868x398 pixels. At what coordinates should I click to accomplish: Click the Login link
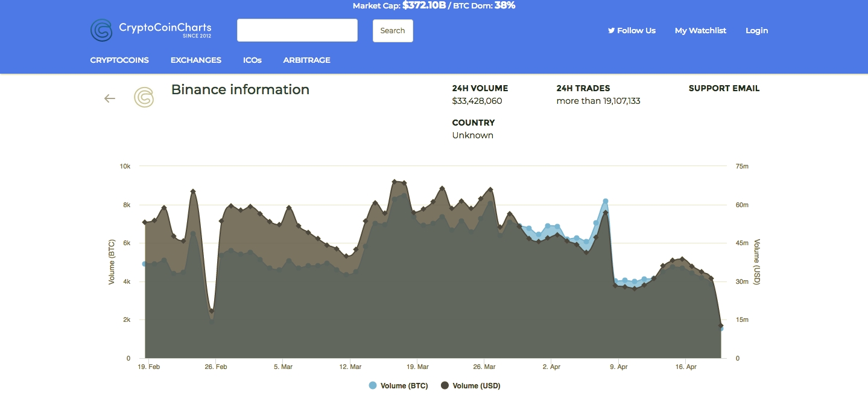pos(757,30)
